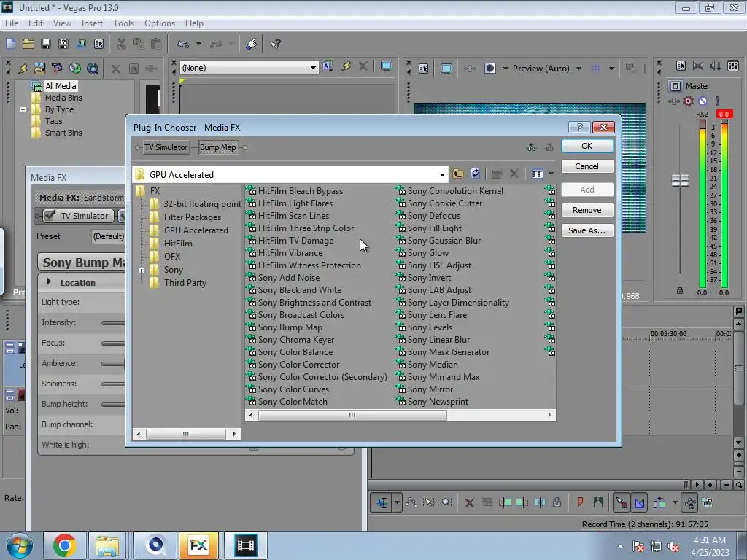
Task: Click the What's This help cursor icon
Action: pyautogui.click(x=275, y=44)
